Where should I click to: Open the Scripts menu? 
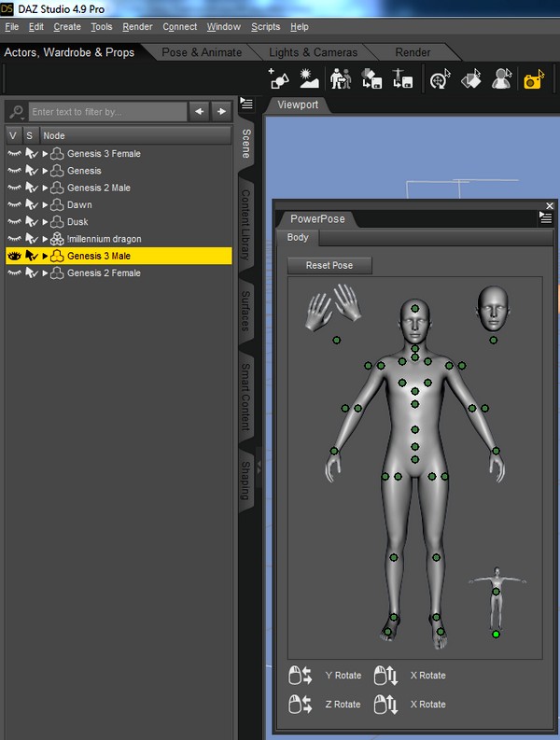[265, 27]
